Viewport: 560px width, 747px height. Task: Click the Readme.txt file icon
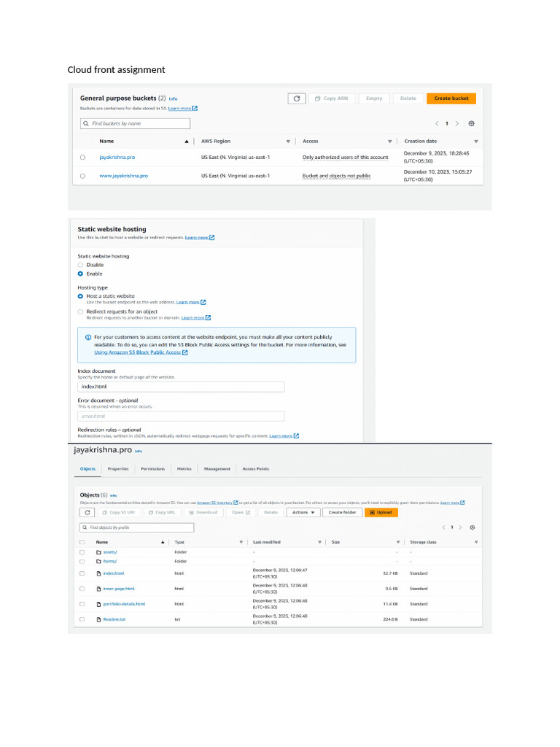(x=98, y=619)
